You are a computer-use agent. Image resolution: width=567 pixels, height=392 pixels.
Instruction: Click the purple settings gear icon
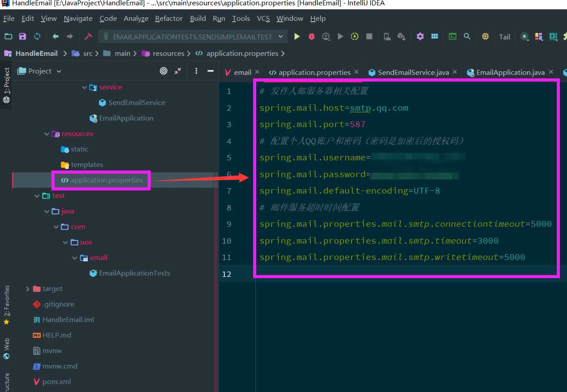(x=420, y=36)
